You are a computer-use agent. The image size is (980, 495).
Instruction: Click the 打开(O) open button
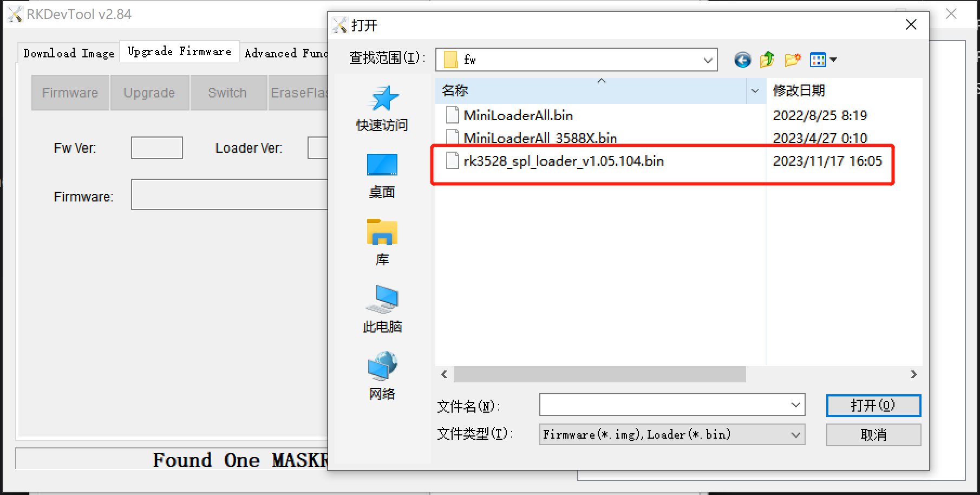click(x=873, y=405)
